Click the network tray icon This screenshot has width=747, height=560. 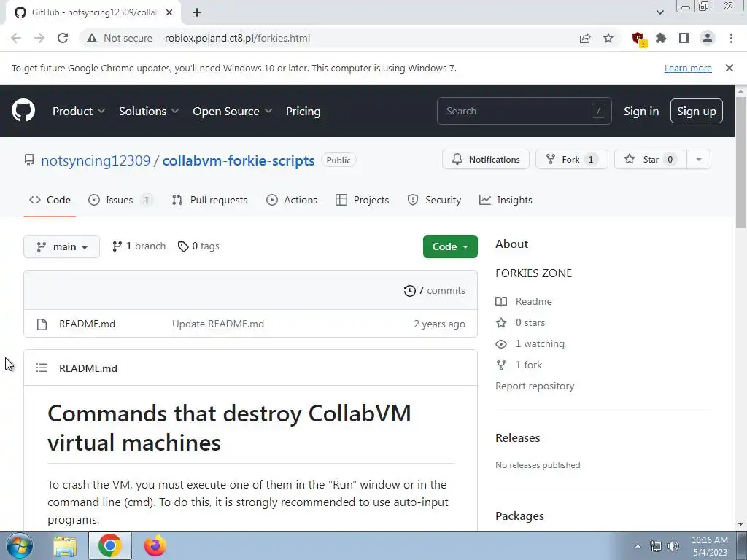[656, 546]
